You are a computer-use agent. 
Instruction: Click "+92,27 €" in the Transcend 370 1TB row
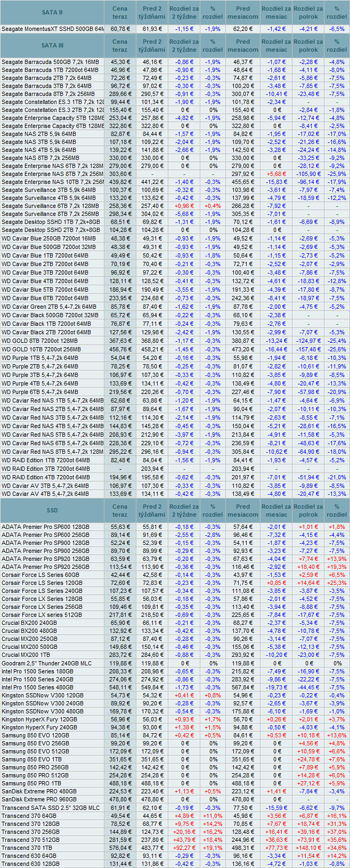pos(184,848)
